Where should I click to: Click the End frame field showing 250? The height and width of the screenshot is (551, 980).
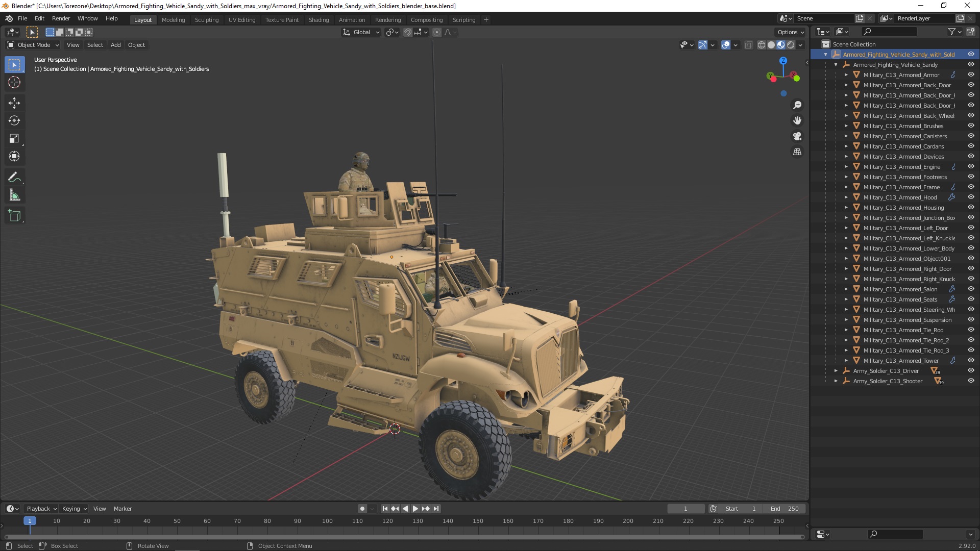785,509
